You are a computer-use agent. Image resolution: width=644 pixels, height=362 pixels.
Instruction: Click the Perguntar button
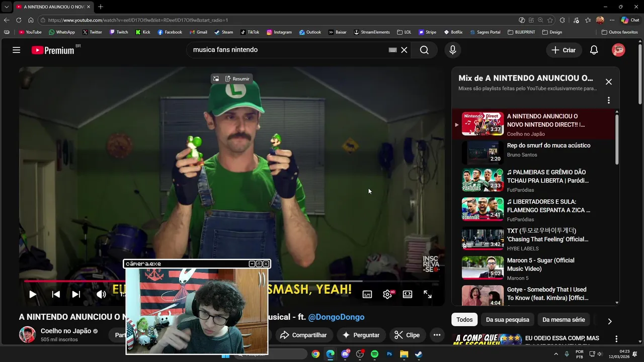[x=361, y=335]
